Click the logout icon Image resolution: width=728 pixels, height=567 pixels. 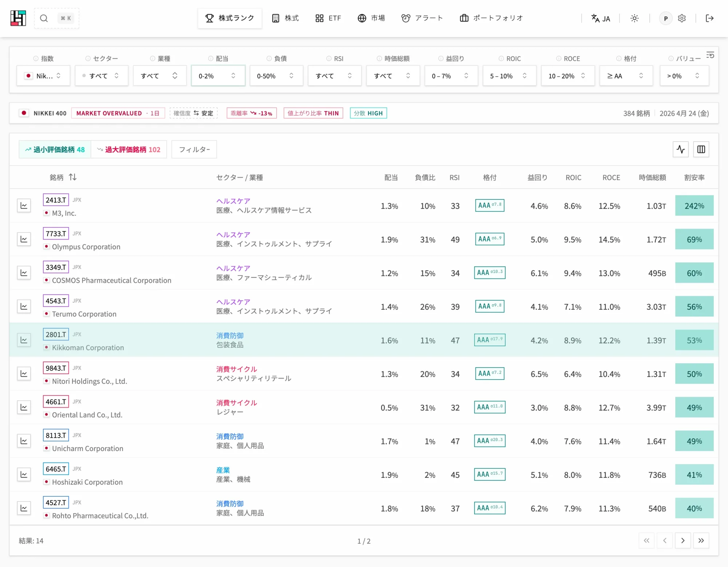coord(709,18)
